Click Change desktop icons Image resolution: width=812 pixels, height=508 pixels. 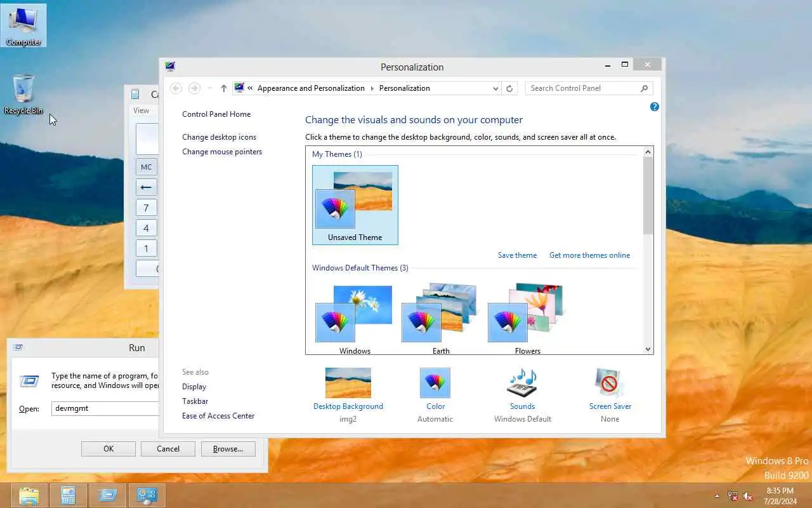[219, 137]
